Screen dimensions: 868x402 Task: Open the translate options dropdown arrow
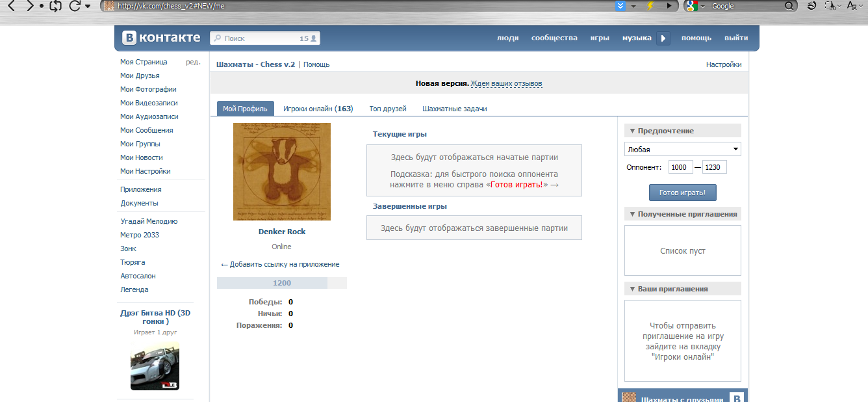coord(860,6)
